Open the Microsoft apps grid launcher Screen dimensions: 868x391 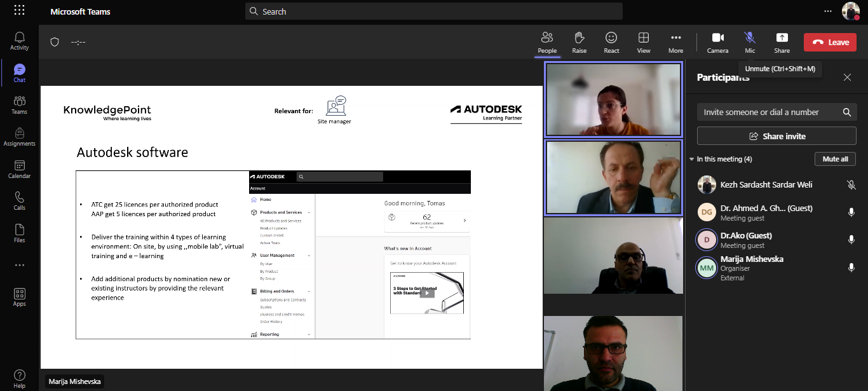pos(19,11)
